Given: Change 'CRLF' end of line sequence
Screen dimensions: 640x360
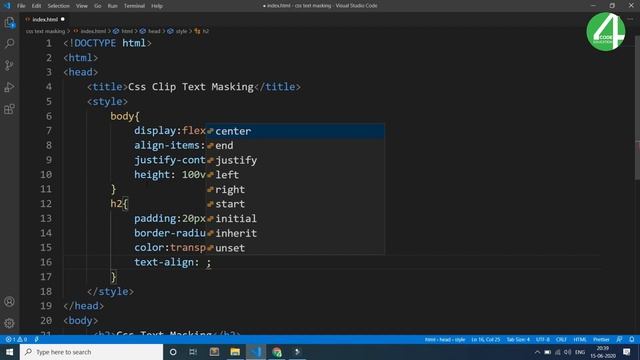Looking at the screenshot, I should (x=561, y=339).
